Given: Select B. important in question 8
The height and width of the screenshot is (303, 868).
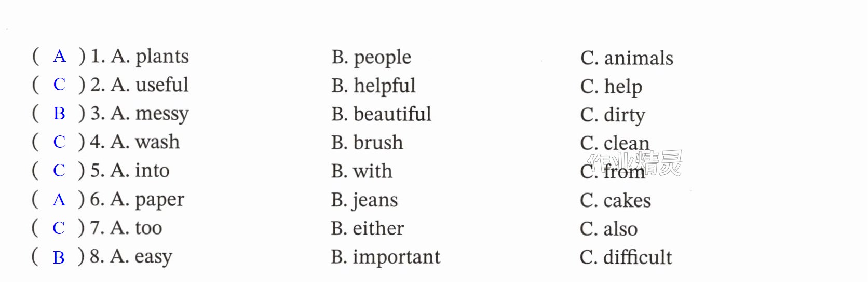Looking at the screenshot, I should coord(385,257).
